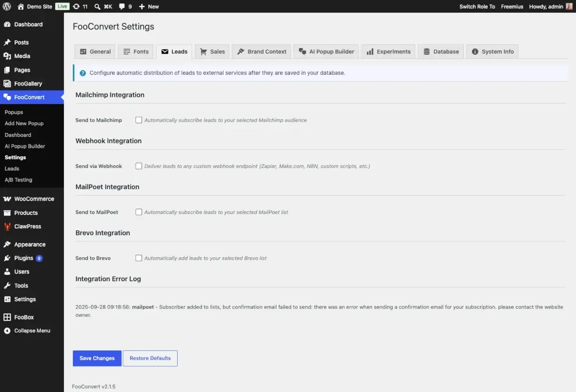The width and height of the screenshot is (576, 392).
Task: Tick the Send to Brevo checkbox
Action: pos(139,258)
